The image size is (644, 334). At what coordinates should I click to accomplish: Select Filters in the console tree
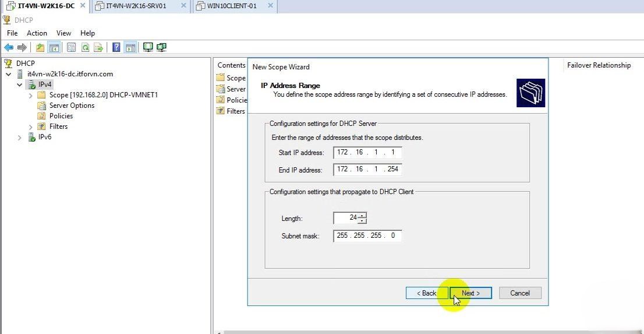[58, 126]
